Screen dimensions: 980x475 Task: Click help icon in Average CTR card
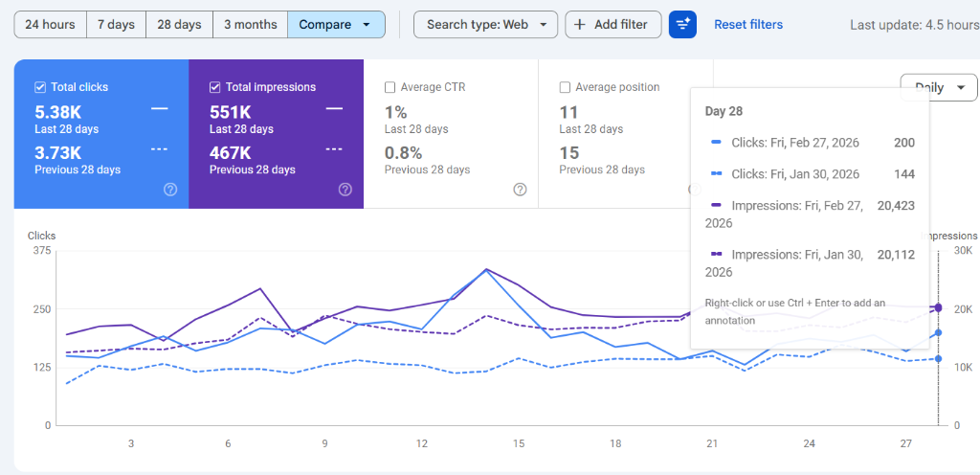[x=520, y=190]
